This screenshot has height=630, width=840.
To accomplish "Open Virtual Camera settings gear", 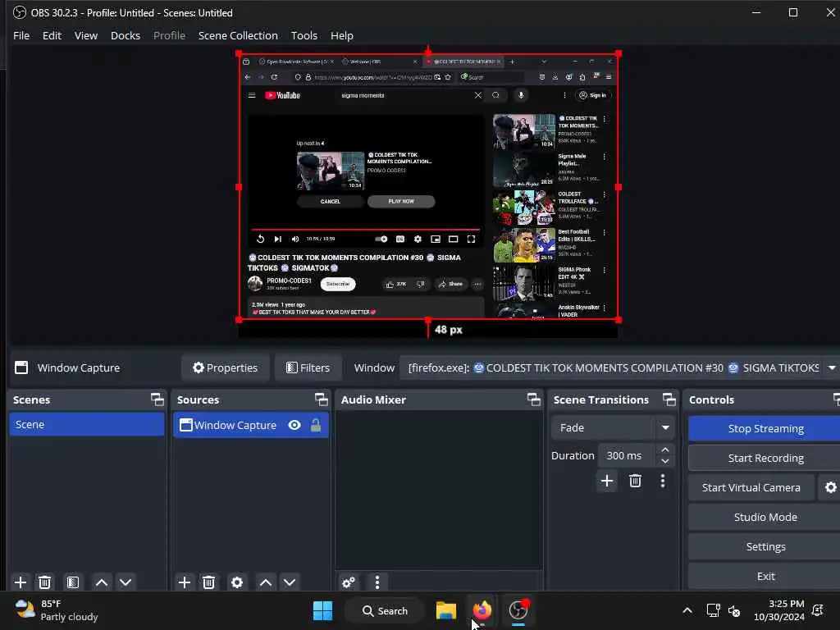I will coord(830,487).
